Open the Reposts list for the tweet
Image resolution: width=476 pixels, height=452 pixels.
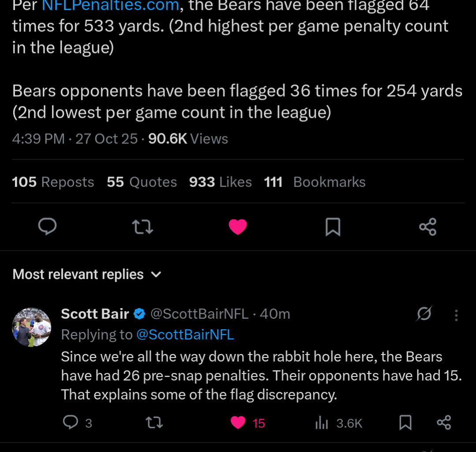(x=52, y=181)
